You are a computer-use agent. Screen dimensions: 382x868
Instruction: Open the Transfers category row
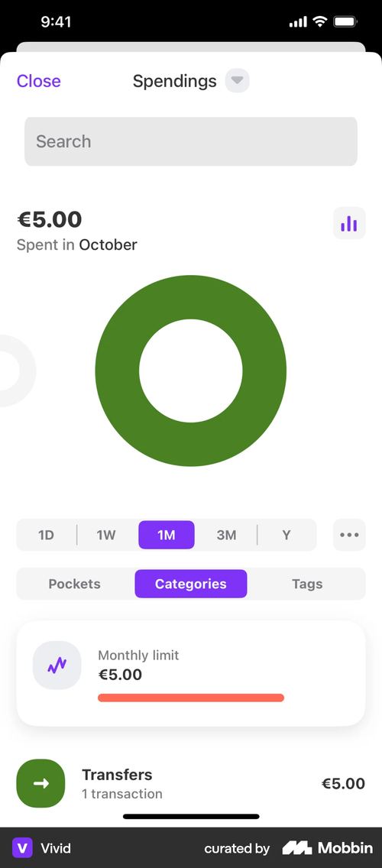(x=191, y=783)
